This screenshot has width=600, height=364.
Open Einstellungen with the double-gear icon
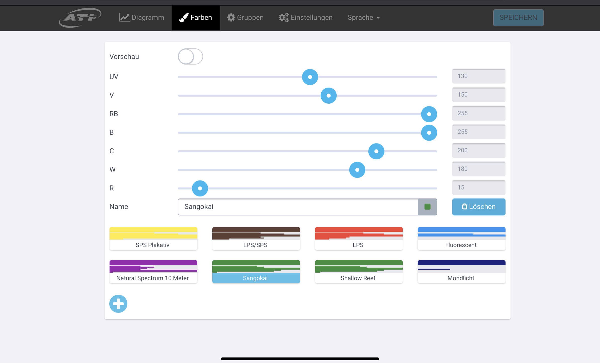pyautogui.click(x=284, y=18)
